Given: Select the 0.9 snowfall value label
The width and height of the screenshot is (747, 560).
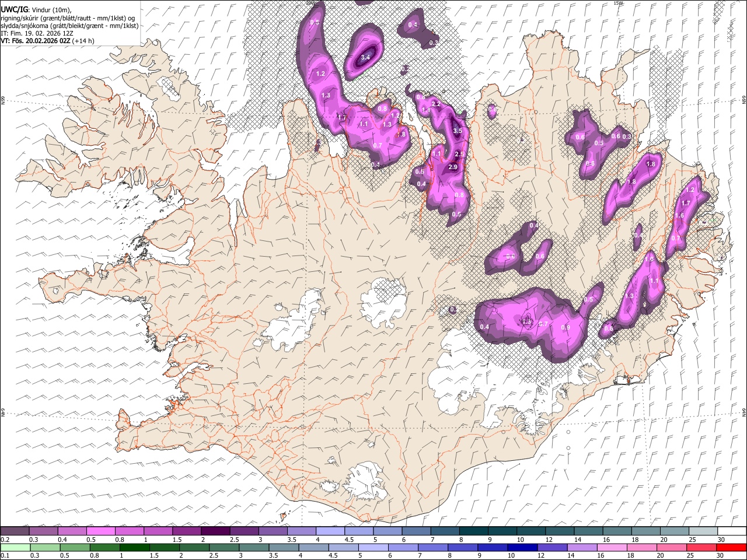Looking at the screenshot, I should tap(565, 327).
